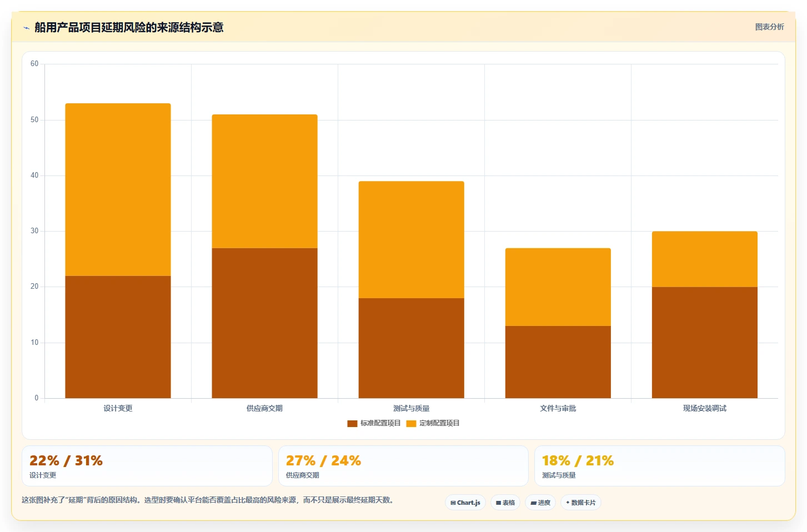Click the 图表分析 tag in the header
This screenshot has width=807, height=532.
769,27
